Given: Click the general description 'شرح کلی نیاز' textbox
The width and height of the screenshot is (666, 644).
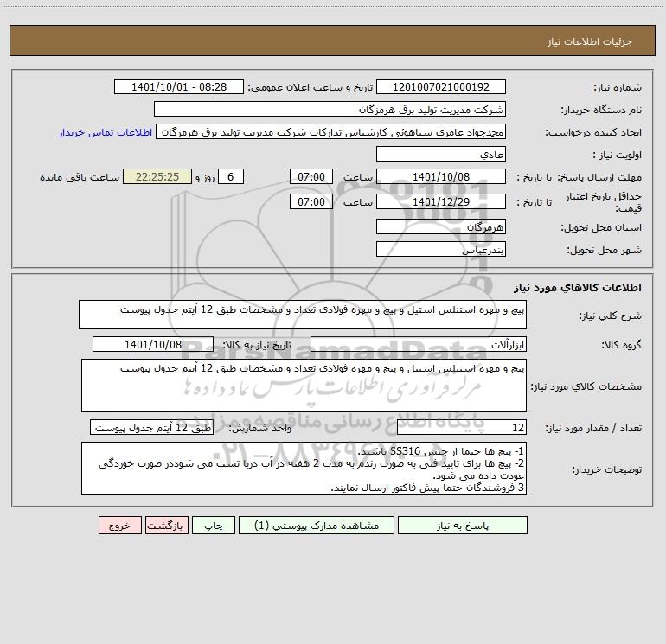Looking at the screenshot, I should tap(303, 315).
